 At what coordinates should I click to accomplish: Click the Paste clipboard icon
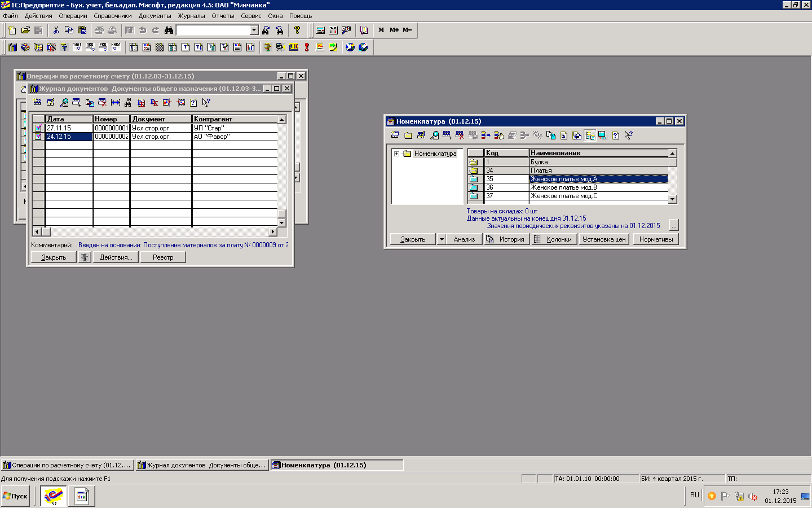click(82, 30)
